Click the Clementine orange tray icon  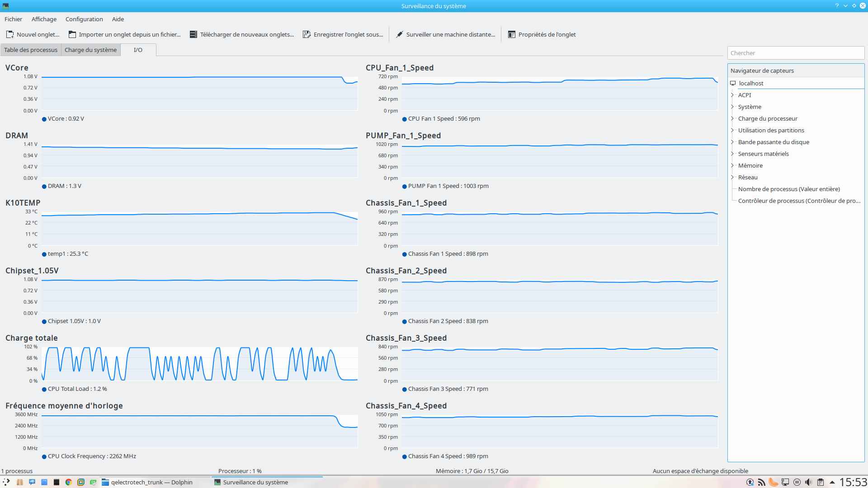tap(774, 482)
